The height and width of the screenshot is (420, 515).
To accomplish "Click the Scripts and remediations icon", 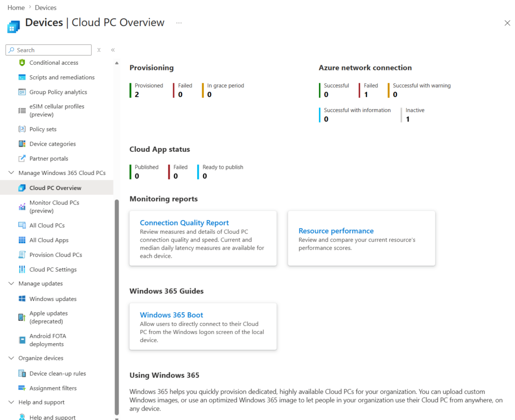I will (x=22, y=77).
